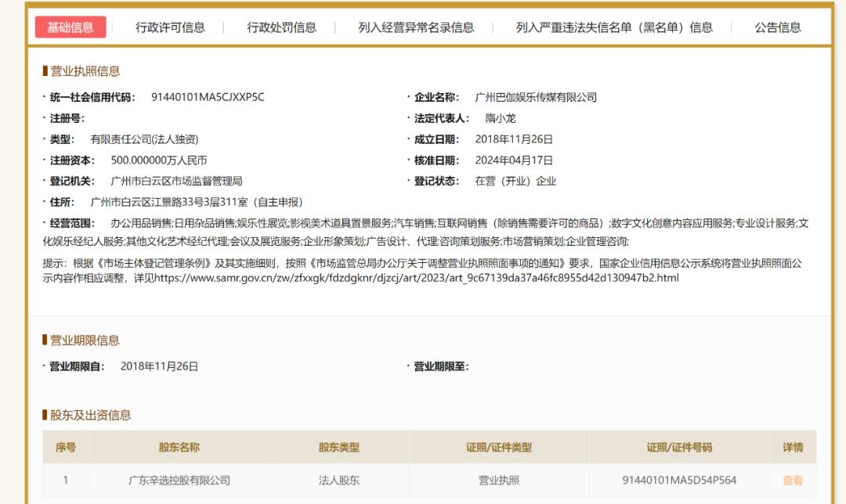
Task: Click the 股东类型 column header
Action: tap(339, 448)
